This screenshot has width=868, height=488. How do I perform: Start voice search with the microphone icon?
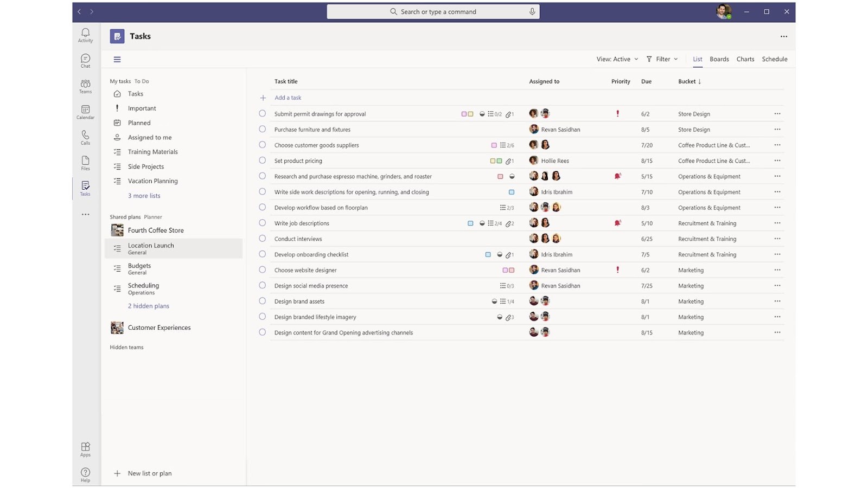[532, 11]
